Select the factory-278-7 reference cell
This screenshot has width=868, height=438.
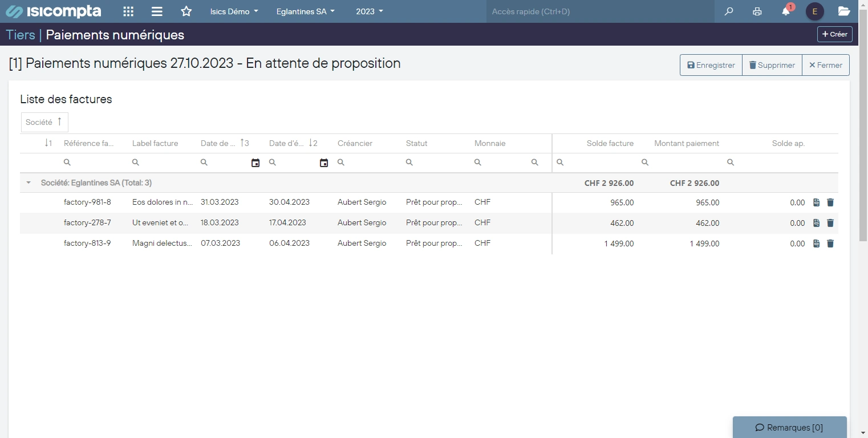87,223
